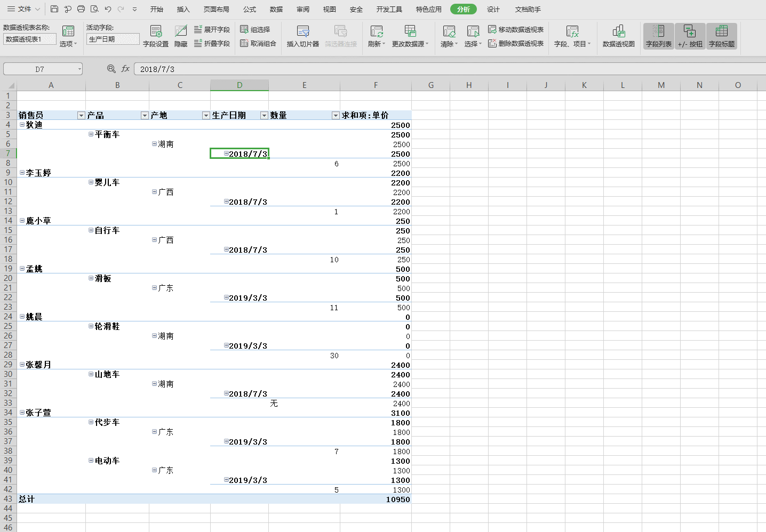The image size is (766, 532).
Task: Click Move PivotTable (移动数据透视表) icon
Action: pyautogui.click(x=492, y=29)
